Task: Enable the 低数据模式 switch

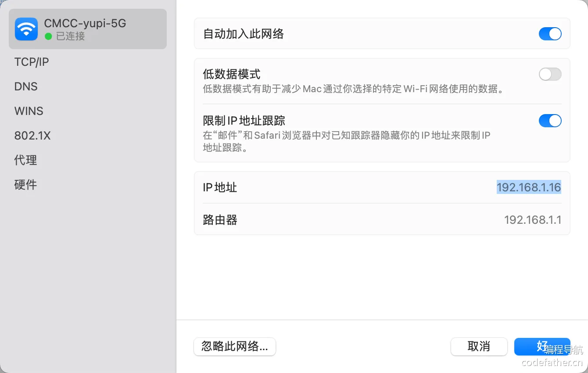Action: point(550,74)
